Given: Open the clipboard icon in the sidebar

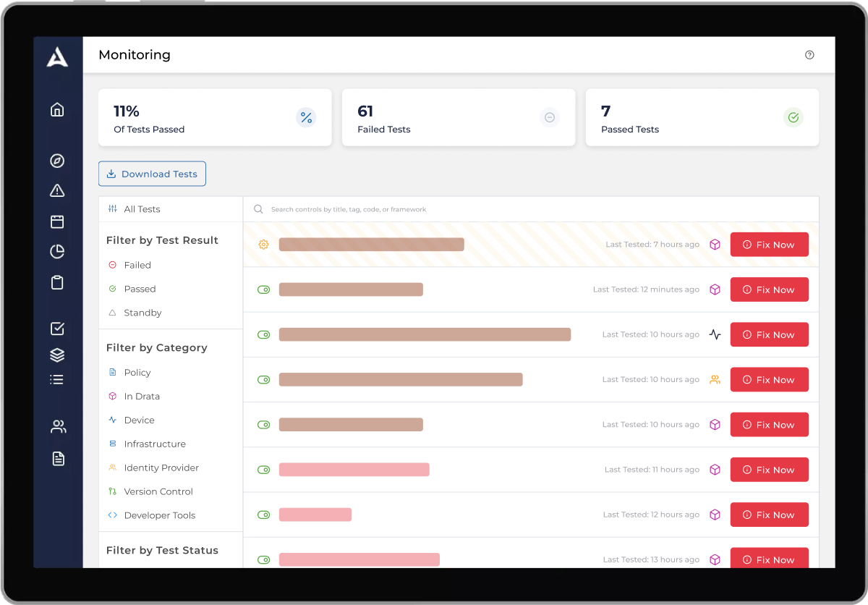Looking at the screenshot, I should tap(57, 282).
